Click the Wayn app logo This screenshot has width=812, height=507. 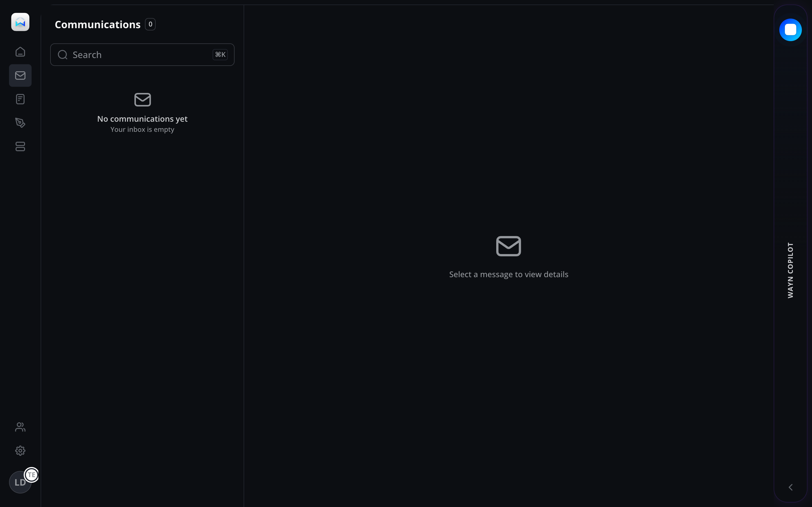point(20,22)
